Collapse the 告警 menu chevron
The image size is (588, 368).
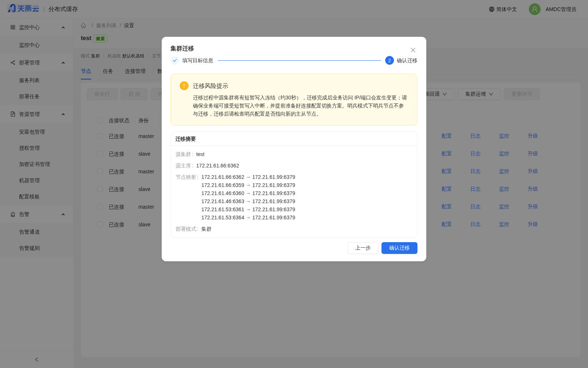pyautogui.click(x=63, y=214)
